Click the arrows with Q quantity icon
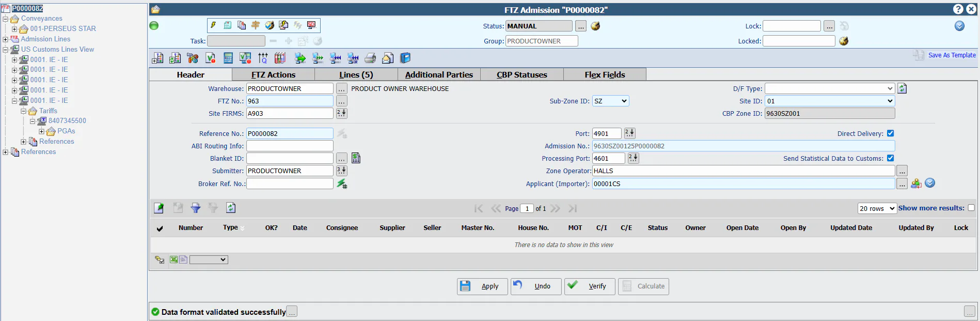Viewport: 980px width, 321px height. (x=263, y=58)
